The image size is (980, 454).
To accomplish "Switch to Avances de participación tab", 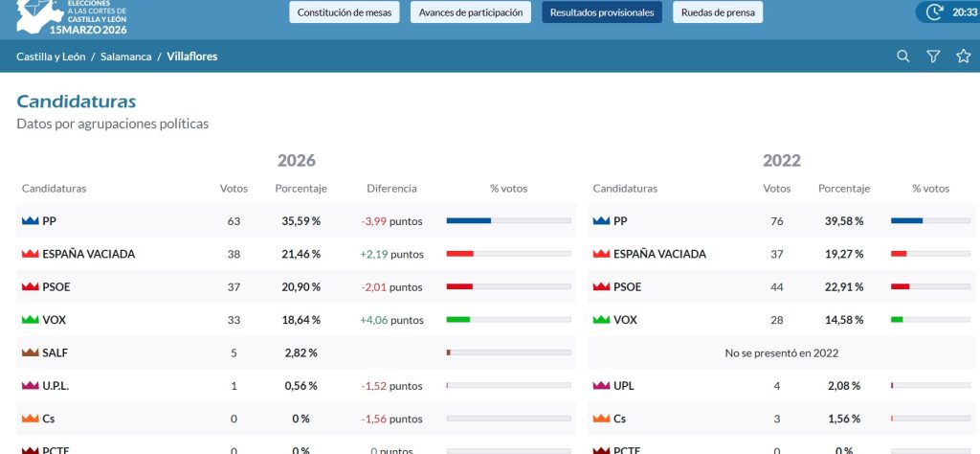I will (x=471, y=11).
